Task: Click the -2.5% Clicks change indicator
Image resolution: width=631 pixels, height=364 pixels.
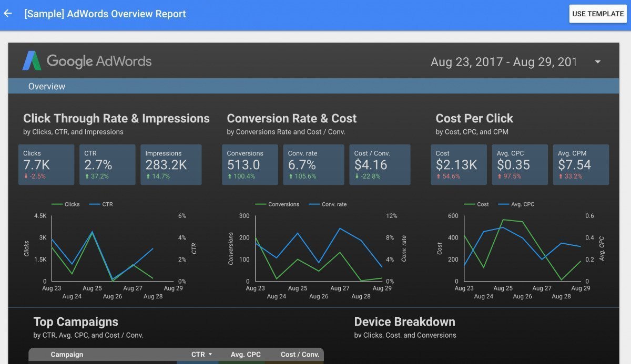Action: pyautogui.click(x=35, y=176)
